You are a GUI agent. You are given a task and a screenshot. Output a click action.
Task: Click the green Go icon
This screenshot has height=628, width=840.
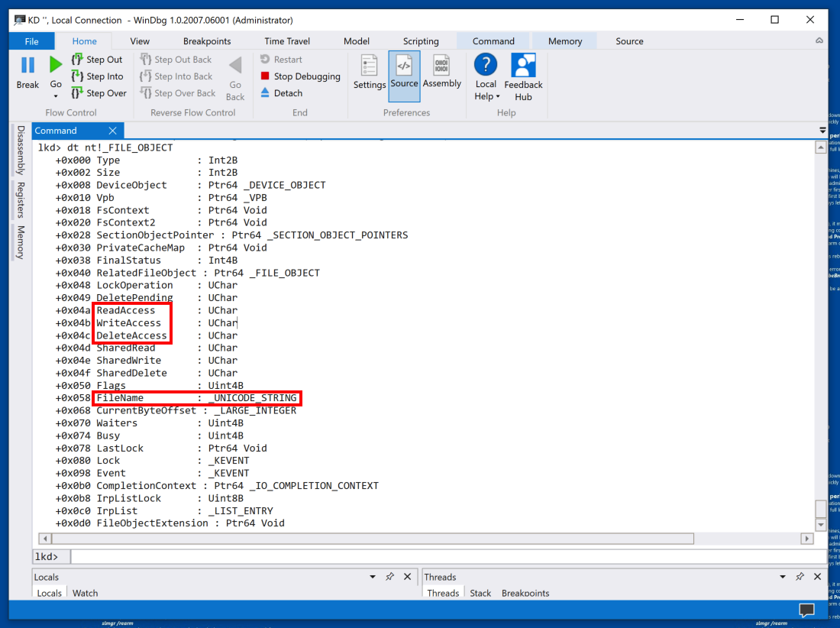pyautogui.click(x=56, y=66)
